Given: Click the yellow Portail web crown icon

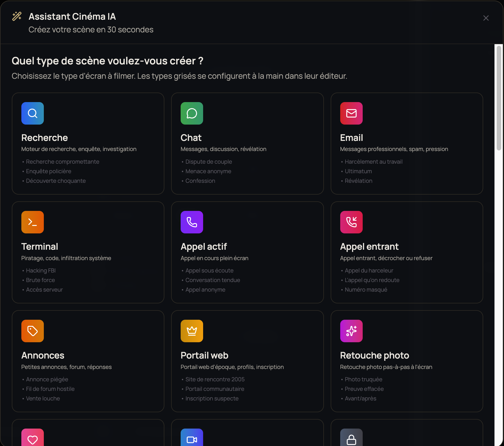Looking at the screenshot, I should (192, 331).
